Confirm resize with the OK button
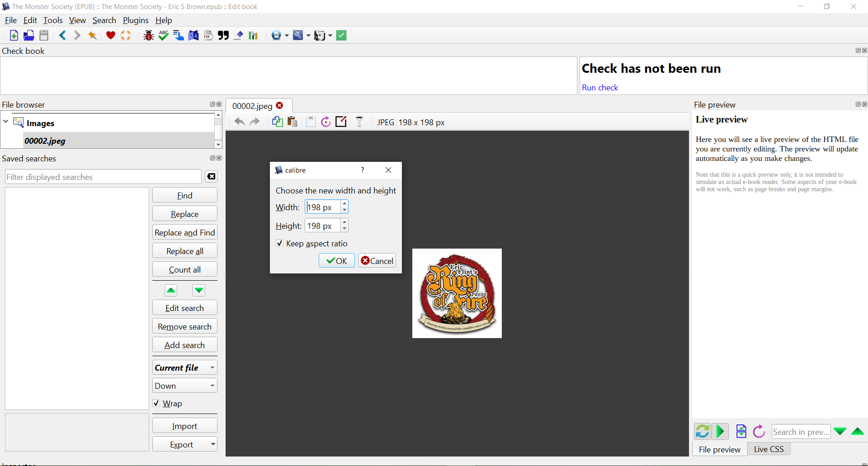868x466 pixels. (337, 261)
